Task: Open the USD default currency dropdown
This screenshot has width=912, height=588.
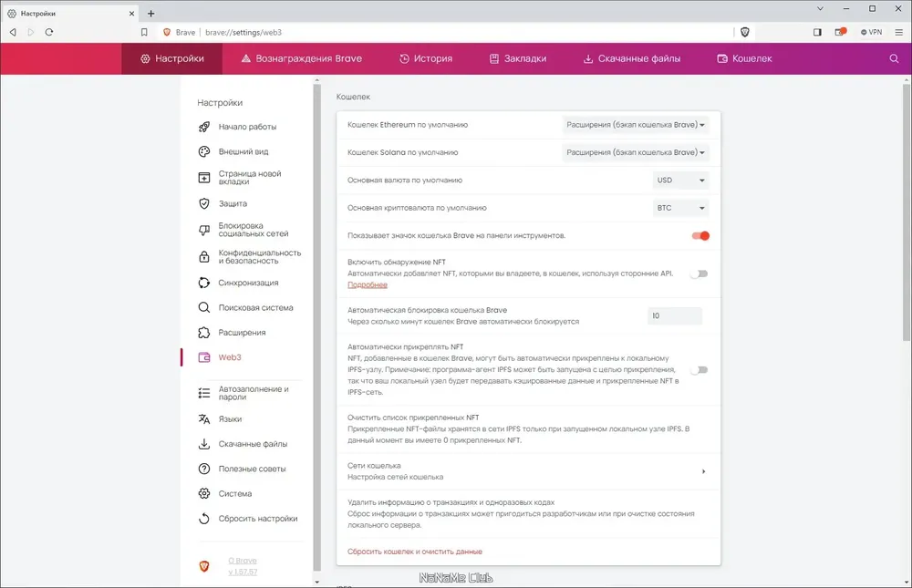Action: point(680,181)
